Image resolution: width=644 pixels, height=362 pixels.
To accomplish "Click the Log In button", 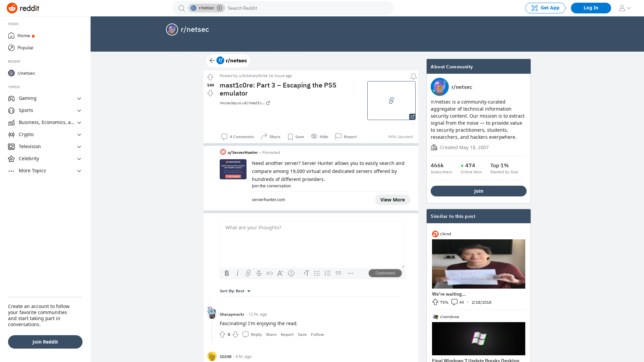I will [x=591, y=8].
